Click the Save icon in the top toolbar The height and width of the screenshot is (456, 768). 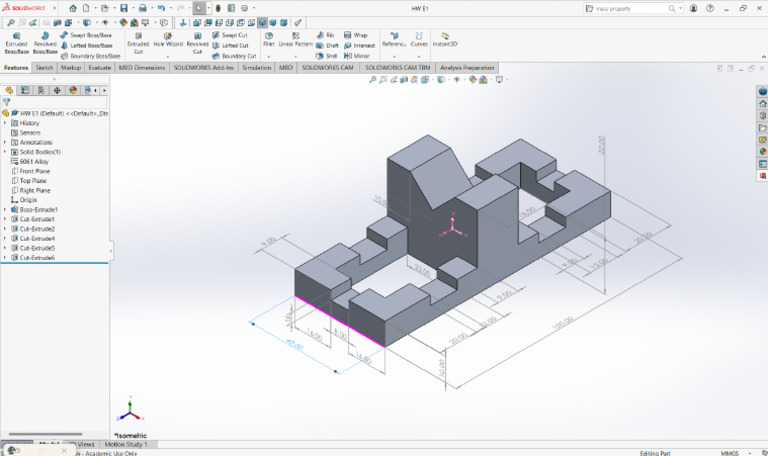point(122,8)
